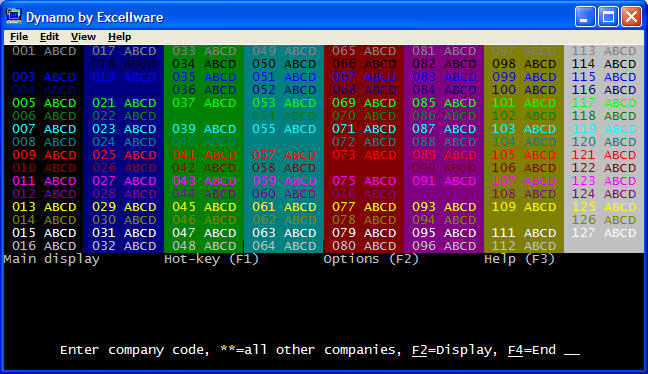648x374 pixels.
Task: Open the View menu
Action: coord(83,37)
